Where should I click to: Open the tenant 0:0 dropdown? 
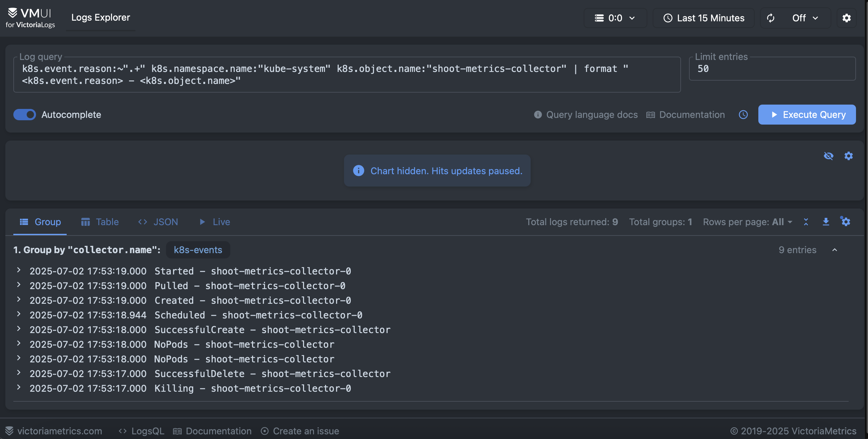(x=615, y=18)
